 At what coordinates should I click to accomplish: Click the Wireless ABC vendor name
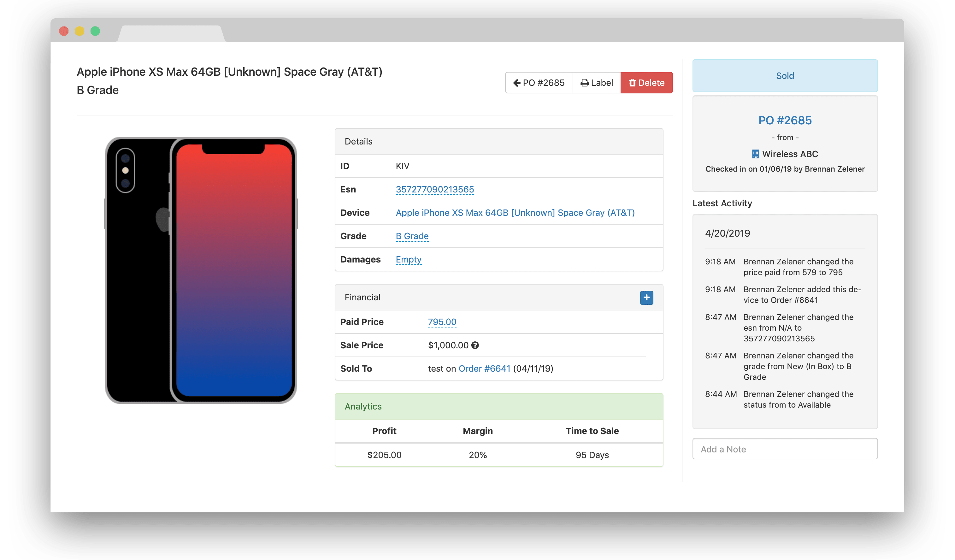point(790,154)
